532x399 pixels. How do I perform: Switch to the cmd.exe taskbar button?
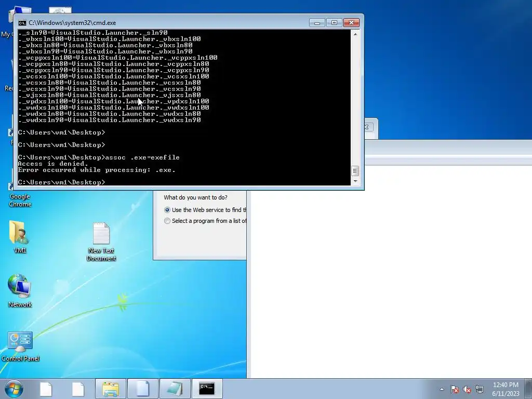[x=207, y=389]
